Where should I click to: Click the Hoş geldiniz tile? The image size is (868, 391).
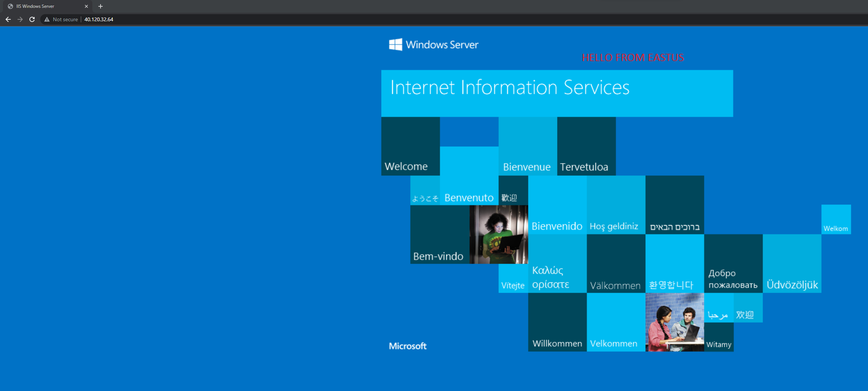click(616, 205)
